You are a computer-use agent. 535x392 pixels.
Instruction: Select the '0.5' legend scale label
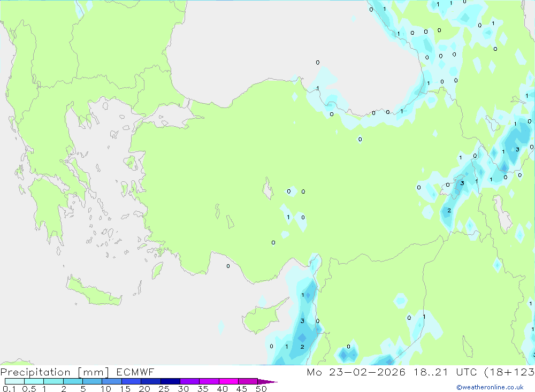pos(29,389)
